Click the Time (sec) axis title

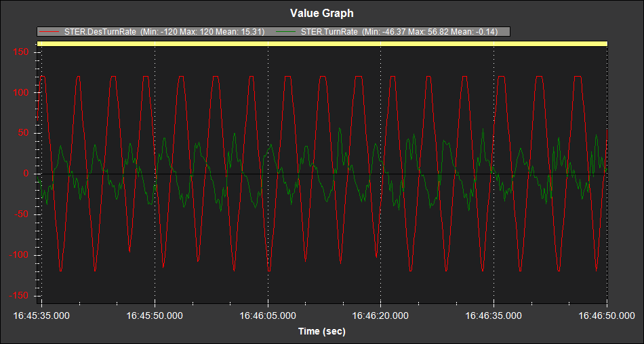[321, 331]
